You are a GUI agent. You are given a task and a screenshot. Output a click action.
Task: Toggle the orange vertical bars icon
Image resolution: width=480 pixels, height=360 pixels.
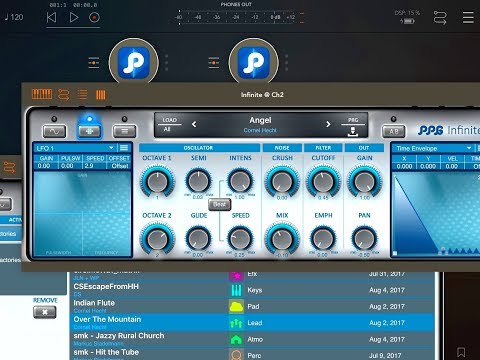(x=101, y=95)
